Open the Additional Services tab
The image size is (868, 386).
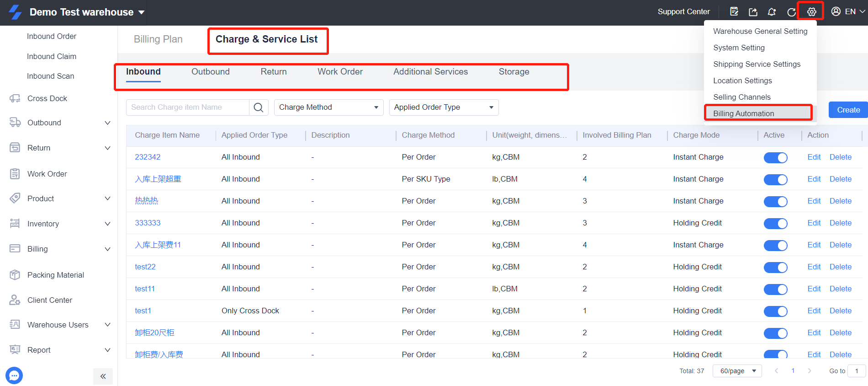tap(431, 72)
